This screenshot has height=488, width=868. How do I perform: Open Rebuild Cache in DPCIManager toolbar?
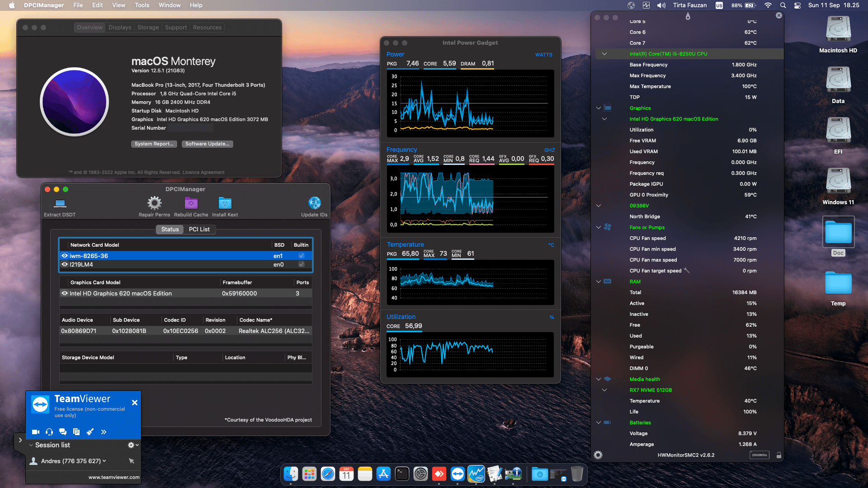191,203
